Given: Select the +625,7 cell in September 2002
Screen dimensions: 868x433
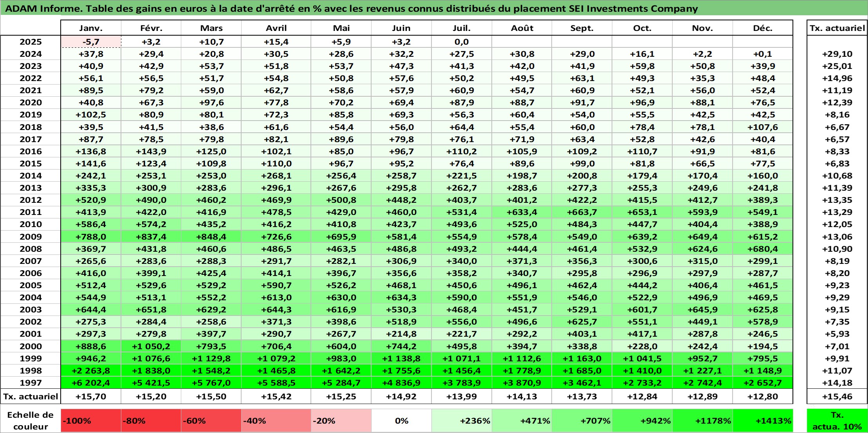Looking at the screenshot, I should pyautogui.click(x=582, y=322).
